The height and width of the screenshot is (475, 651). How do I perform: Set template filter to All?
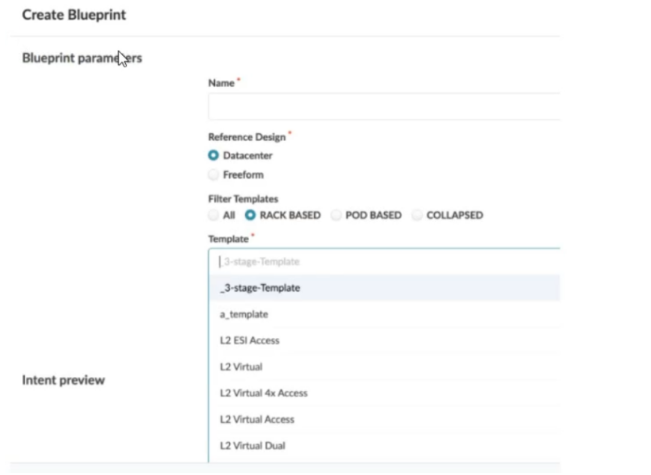click(x=214, y=215)
